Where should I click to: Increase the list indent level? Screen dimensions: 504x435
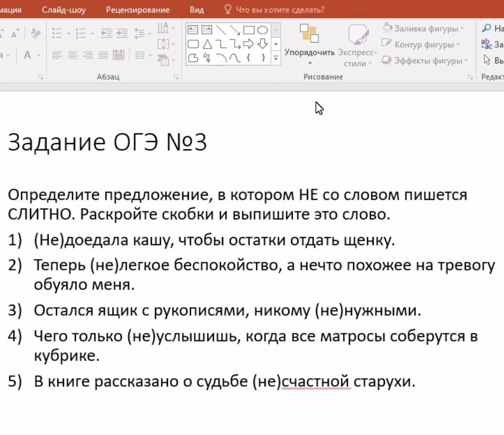[122, 33]
